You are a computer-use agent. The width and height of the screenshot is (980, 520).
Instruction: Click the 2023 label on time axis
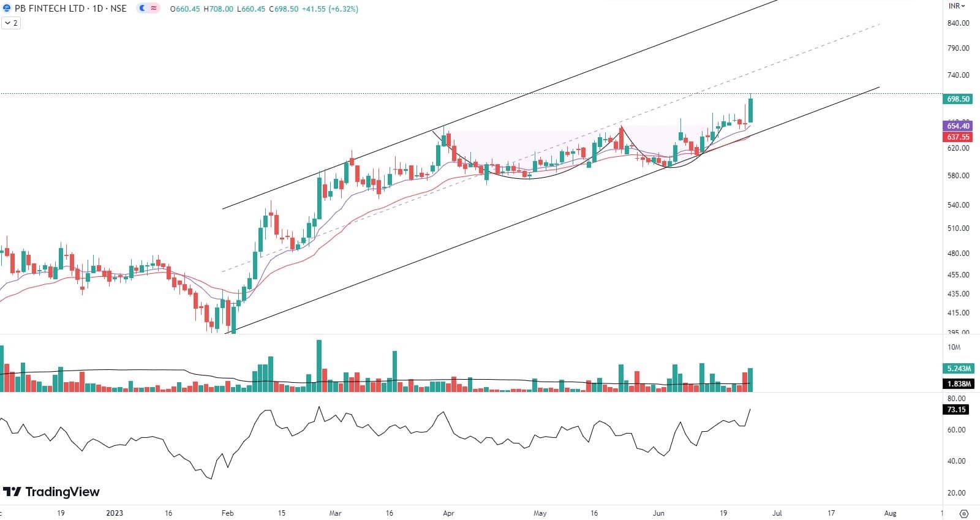[115, 513]
